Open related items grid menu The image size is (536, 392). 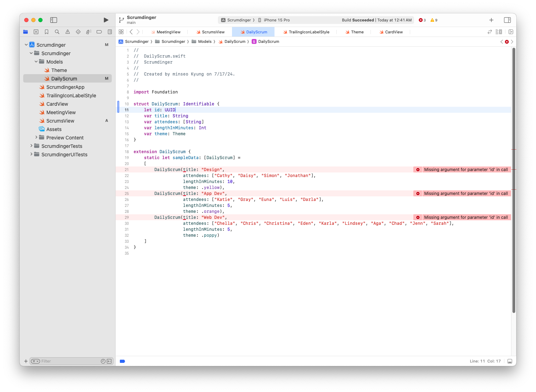121,32
